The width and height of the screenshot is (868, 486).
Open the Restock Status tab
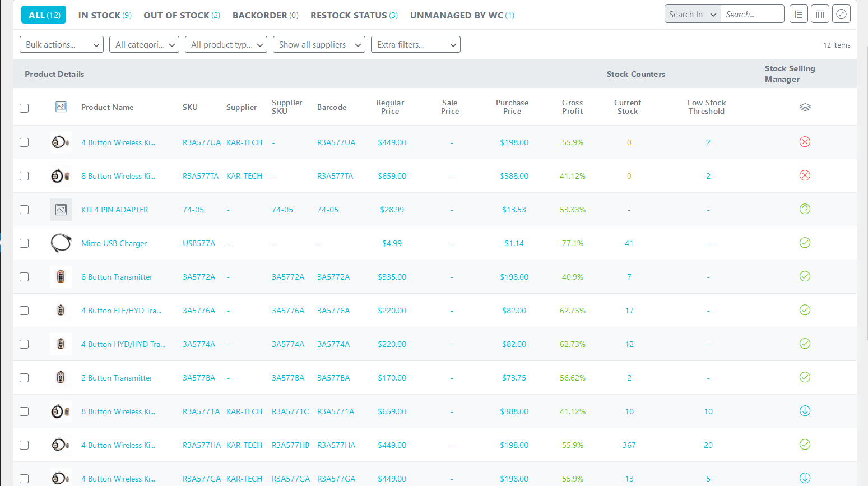coord(354,15)
